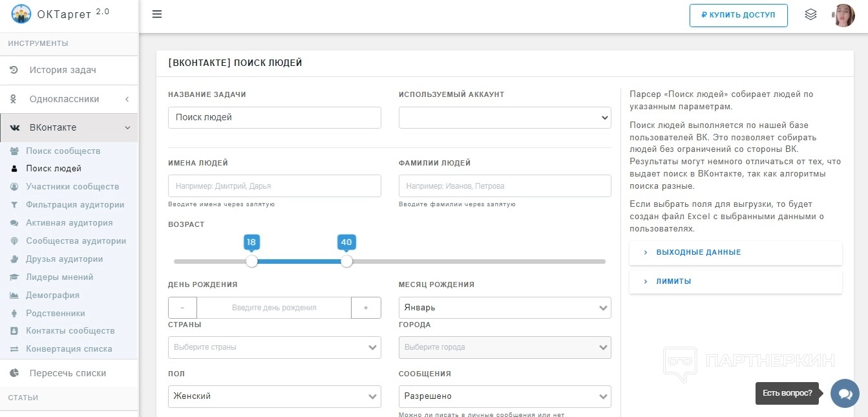Viewport: 868px width, 417px height.
Task: Open История задач from the sidebar
Action: [x=63, y=70]
